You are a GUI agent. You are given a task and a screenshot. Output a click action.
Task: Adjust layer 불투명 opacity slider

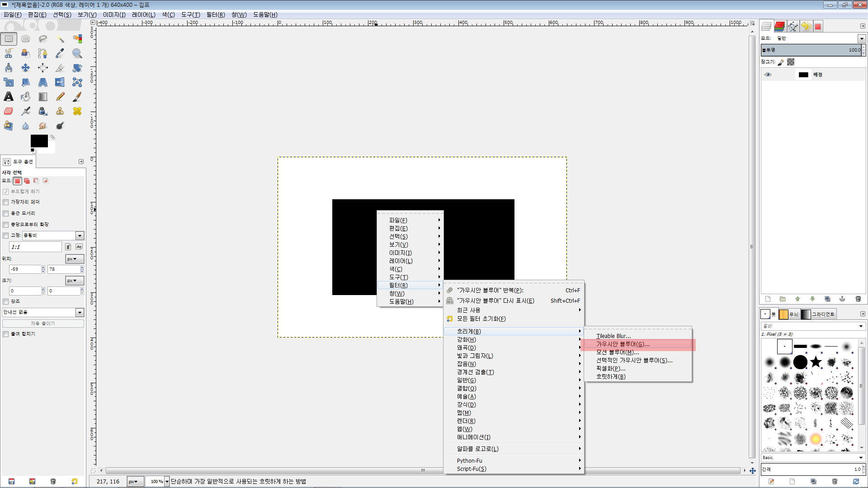(x=811, y=50)
